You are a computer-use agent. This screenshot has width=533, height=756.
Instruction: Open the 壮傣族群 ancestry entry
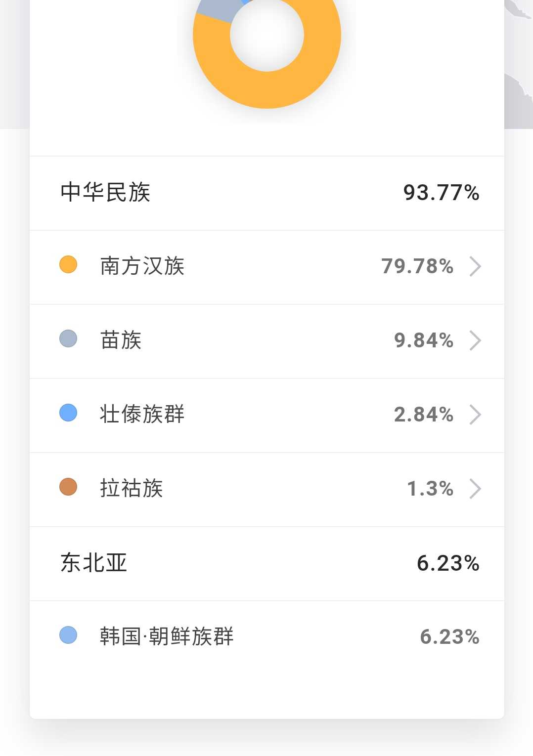(x=267, y=416)
